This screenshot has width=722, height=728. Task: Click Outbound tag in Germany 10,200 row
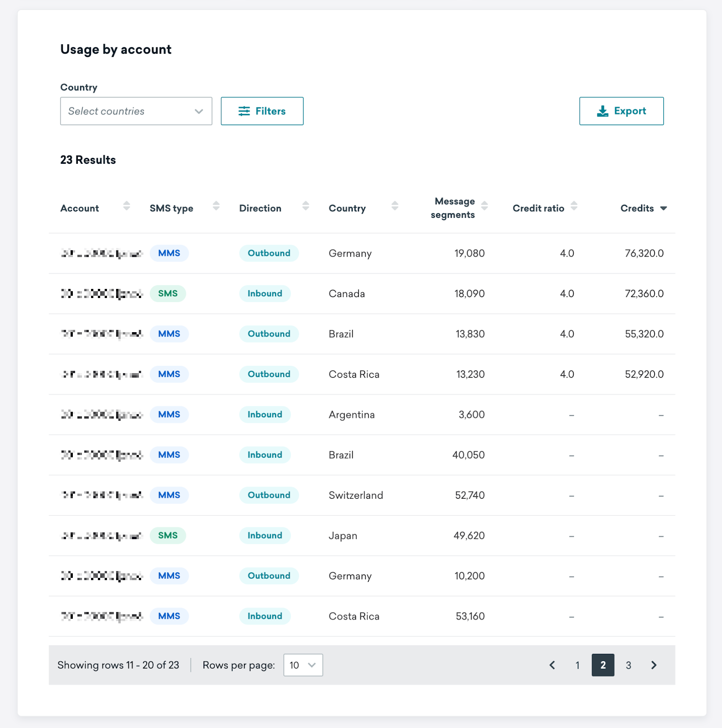pyautogui.click(x=269, y=576)
